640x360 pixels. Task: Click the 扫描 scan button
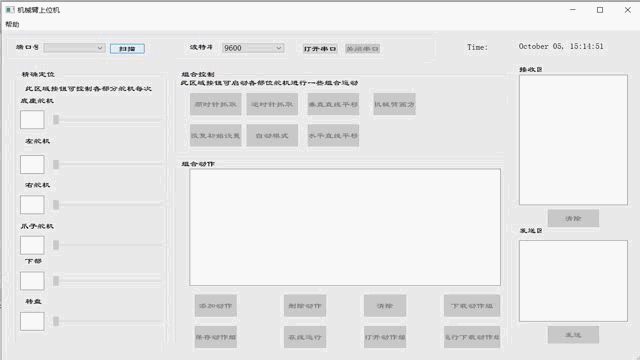pyautogui.click(x=127, y=49)
